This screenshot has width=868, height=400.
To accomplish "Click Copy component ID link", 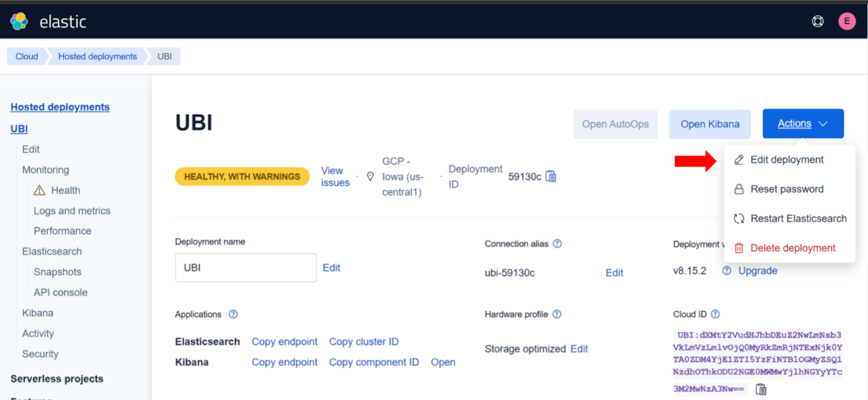I will pos(374,362).
